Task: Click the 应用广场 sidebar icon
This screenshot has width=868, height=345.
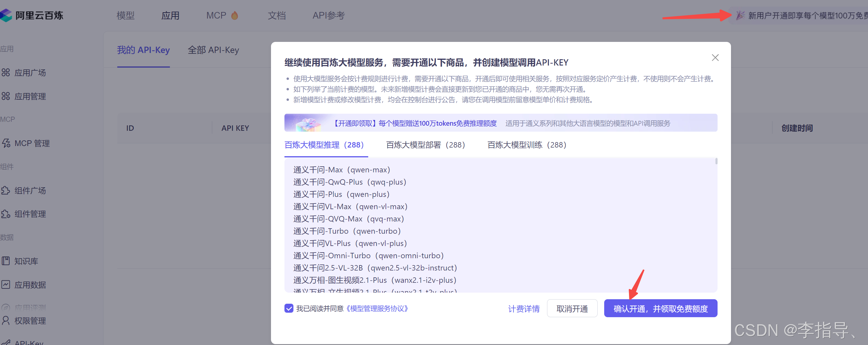Action: coord(6,72)
